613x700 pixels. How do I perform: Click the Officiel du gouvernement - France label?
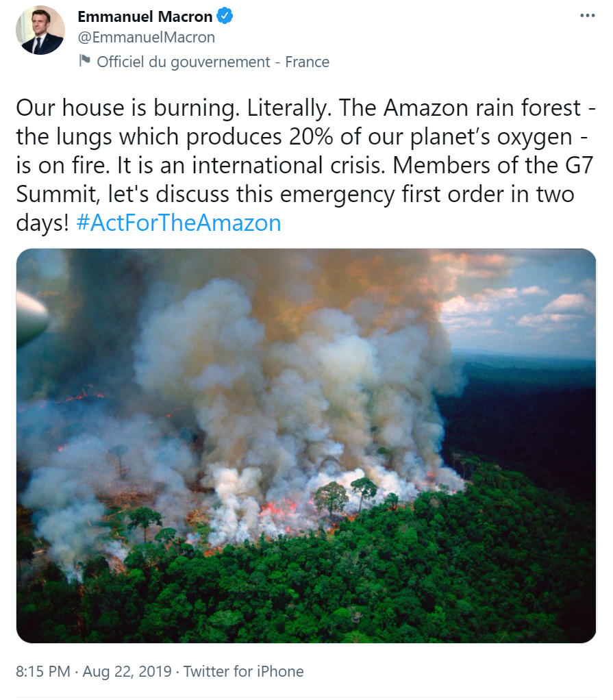(x=213, y=62)
